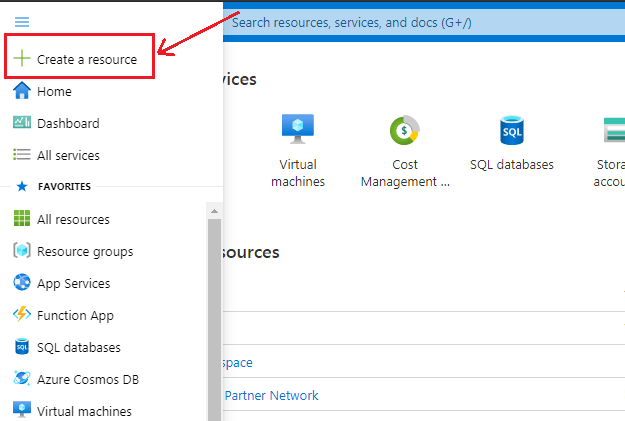Click the Virtual machines service tile icon
This screenshot has width=625, height=421.
pos(298,129)
